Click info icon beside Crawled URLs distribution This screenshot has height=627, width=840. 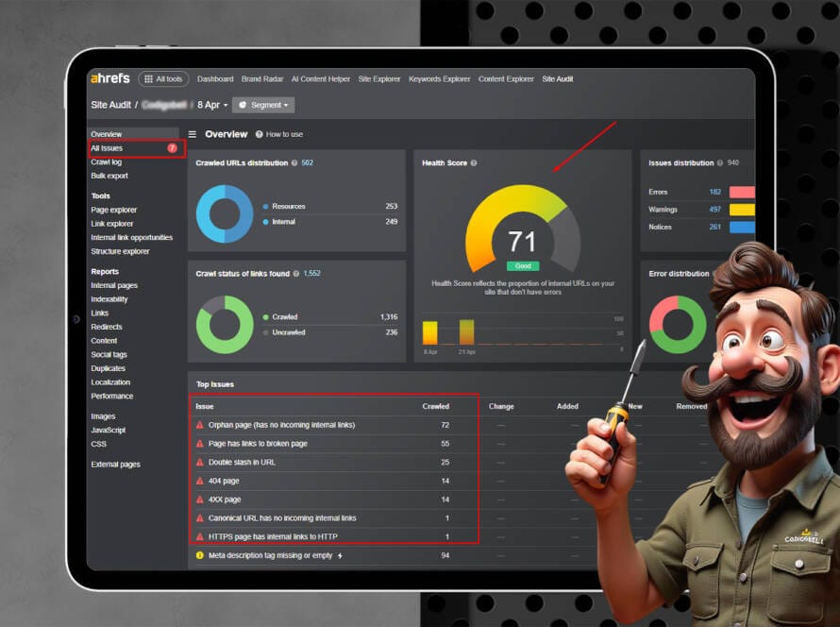pos(294,163)
